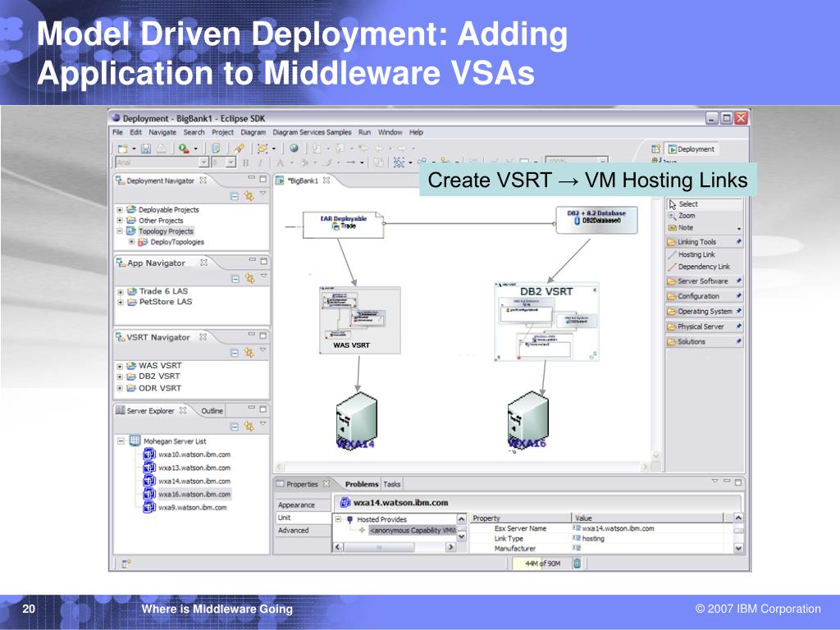
Task: Select the EAR Deployable Trade unit
Action: 344,225
